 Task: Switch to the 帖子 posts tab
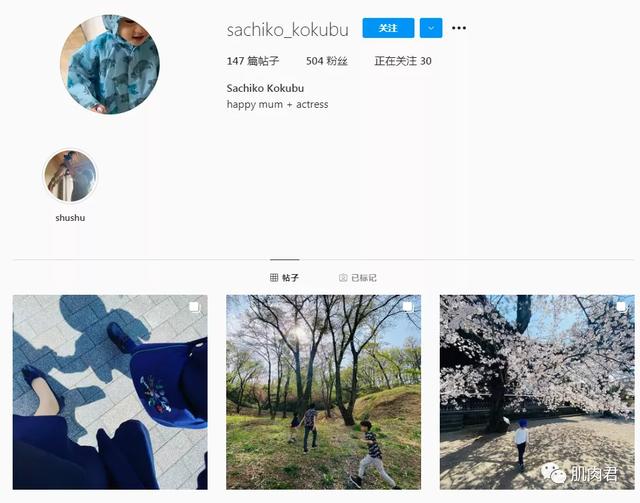coord(284,278)
